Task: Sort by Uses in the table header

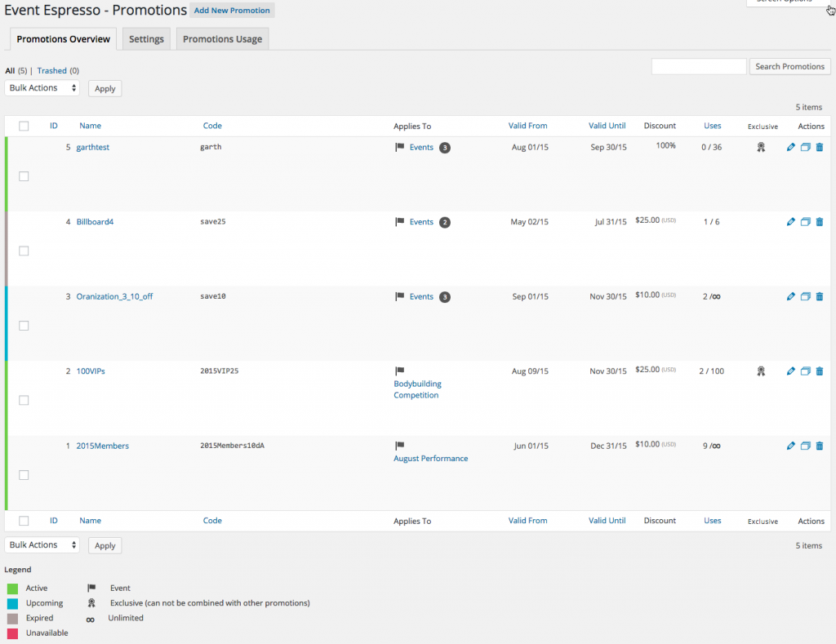Action: point(712,126)
